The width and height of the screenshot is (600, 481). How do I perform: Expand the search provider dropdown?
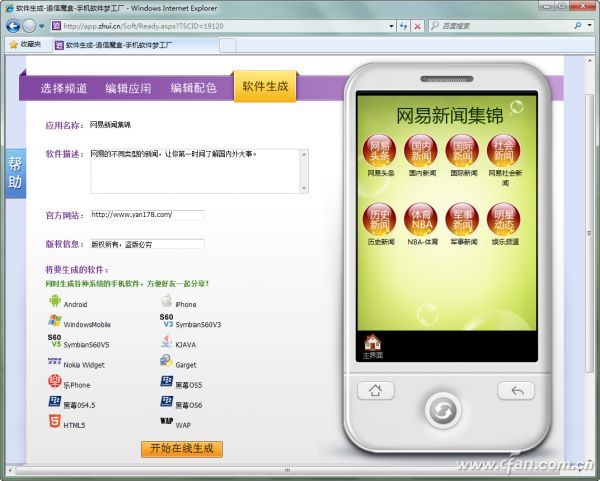[x=590, y=26]
